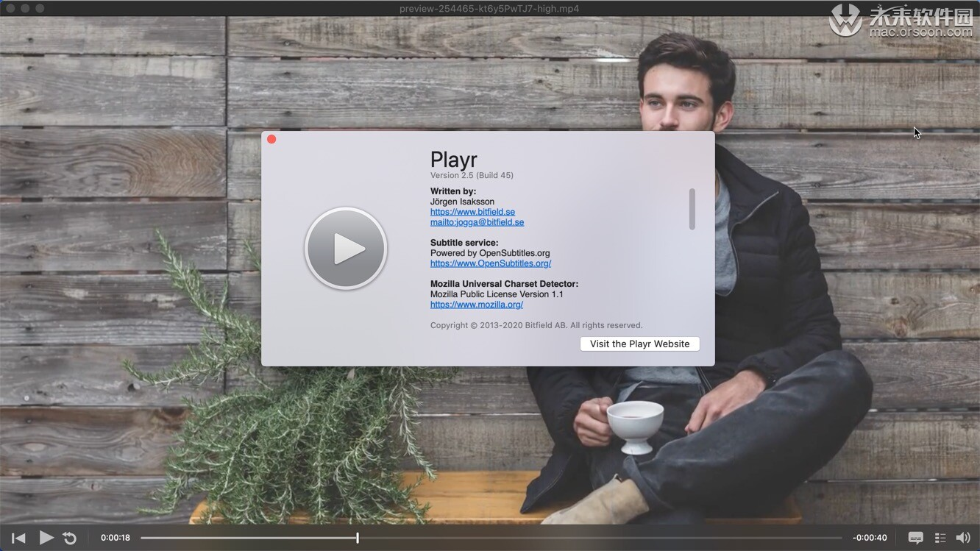This screenshot has width=980, height=551.
Task: Toggle the loop/replay icon in the control bar
Action: click(70, 538)
